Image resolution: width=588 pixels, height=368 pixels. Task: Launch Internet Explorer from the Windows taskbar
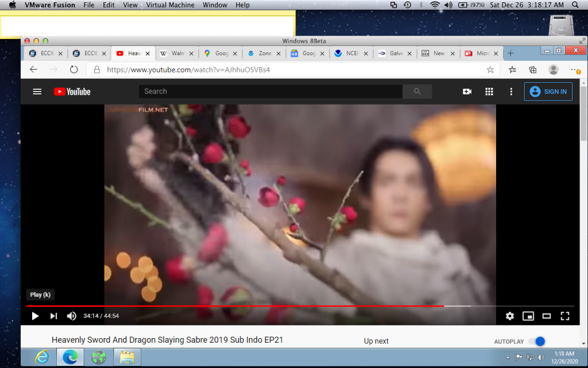click(42, 356)
